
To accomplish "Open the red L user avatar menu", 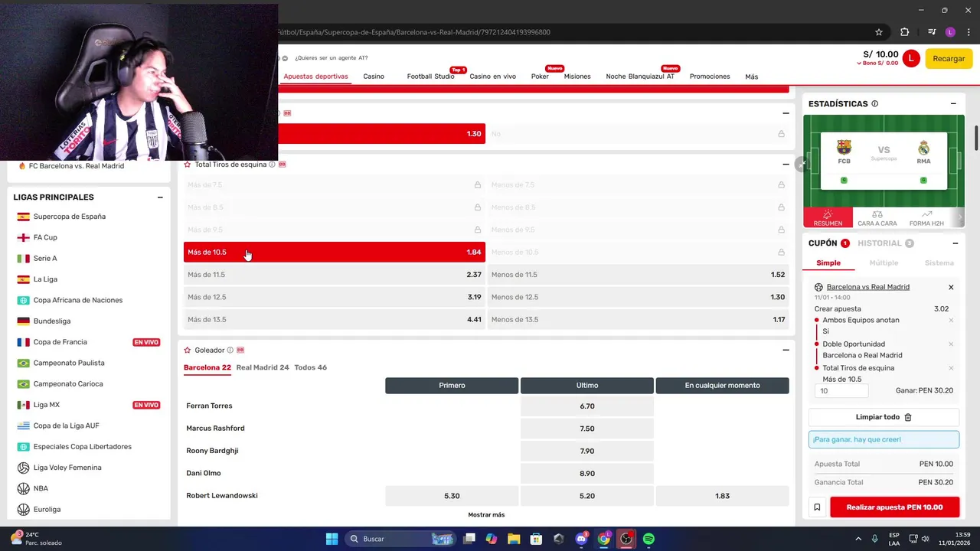I will point(910,58).
